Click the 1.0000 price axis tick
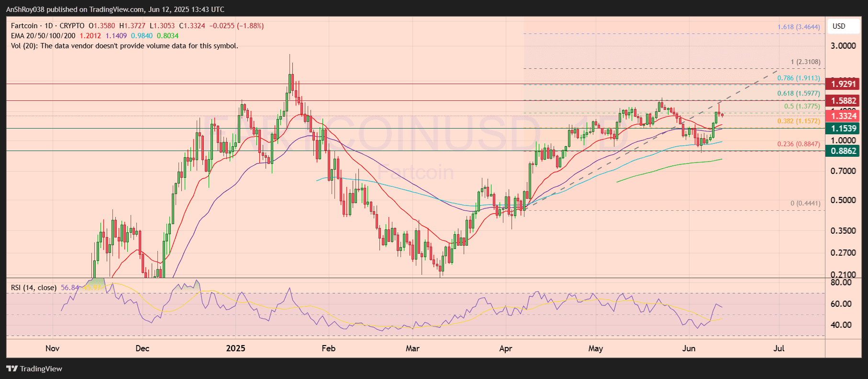The width and height of the screenshot is (868, 379). 843,141
